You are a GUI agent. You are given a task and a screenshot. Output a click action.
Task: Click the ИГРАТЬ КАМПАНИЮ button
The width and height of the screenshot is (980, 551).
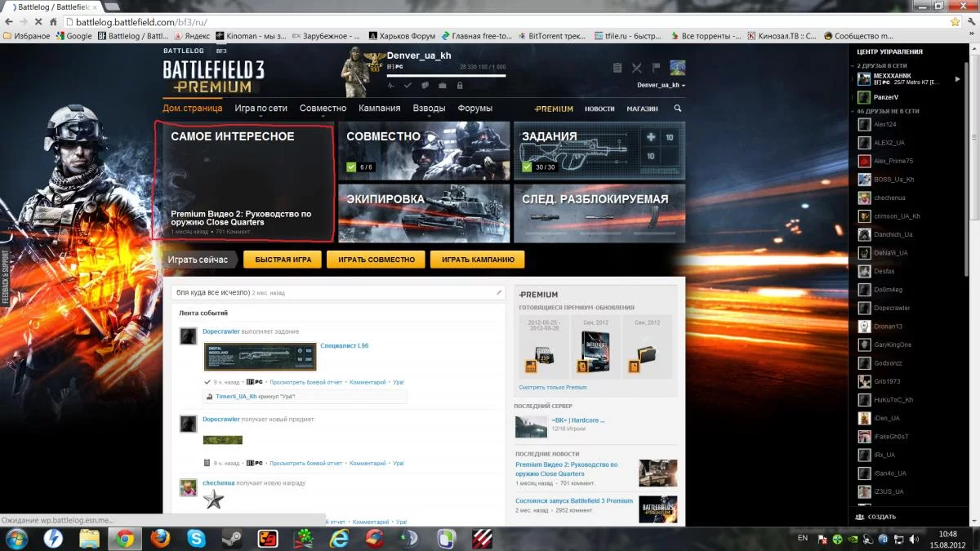click(478, 260)
